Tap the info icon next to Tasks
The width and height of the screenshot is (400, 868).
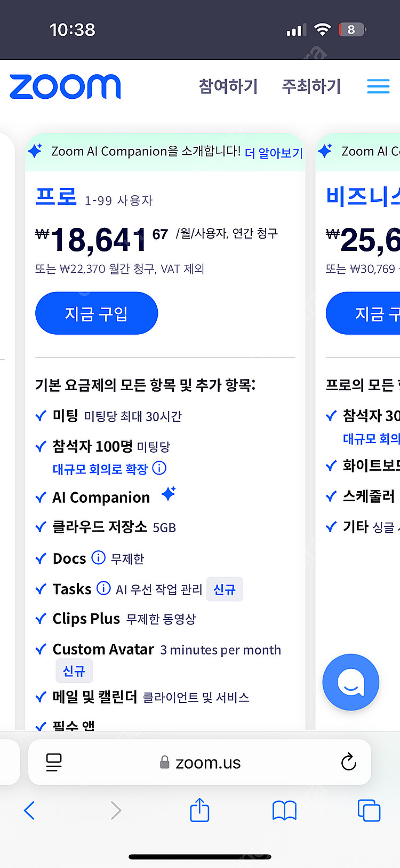pos(103,588)
